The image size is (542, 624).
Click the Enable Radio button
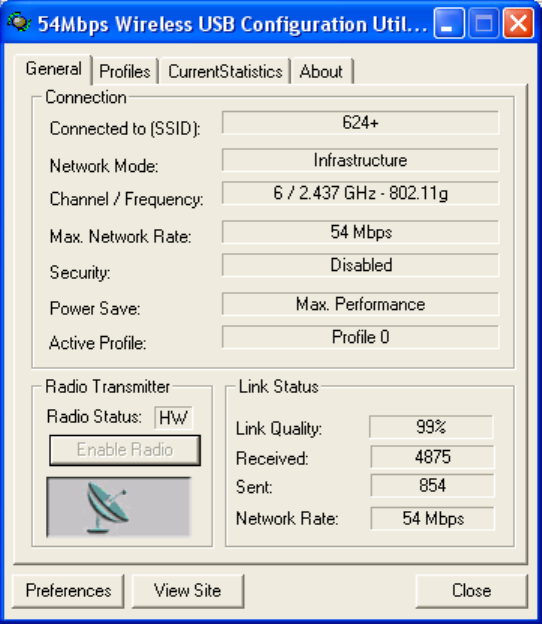click(x=125, y=450)
